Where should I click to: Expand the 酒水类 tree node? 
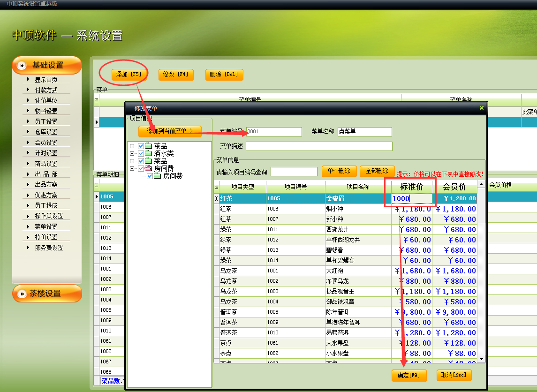[x=132, y=153]
